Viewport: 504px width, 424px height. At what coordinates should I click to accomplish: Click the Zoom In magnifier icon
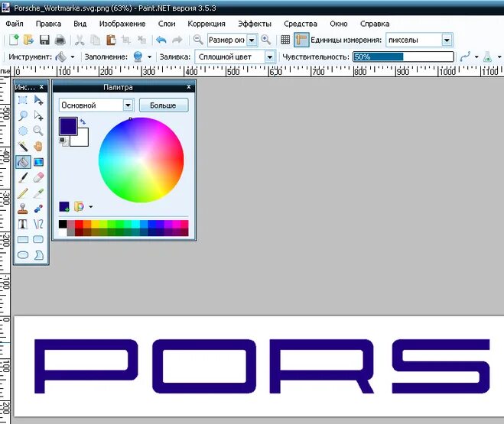(265, 40)
